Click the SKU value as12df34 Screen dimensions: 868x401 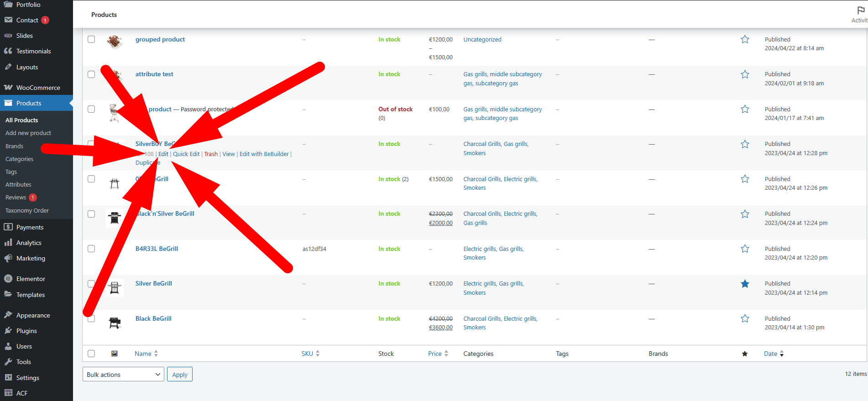point(314,249)
